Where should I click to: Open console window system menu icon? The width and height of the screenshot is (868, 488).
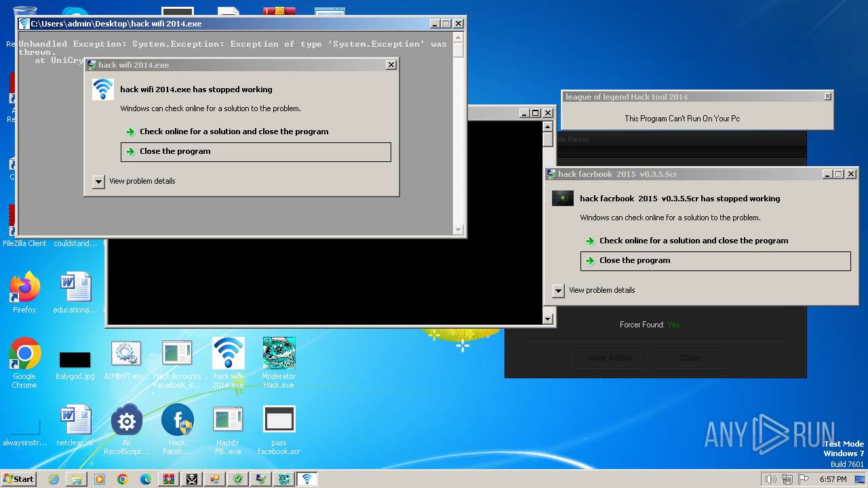point(24,24)
